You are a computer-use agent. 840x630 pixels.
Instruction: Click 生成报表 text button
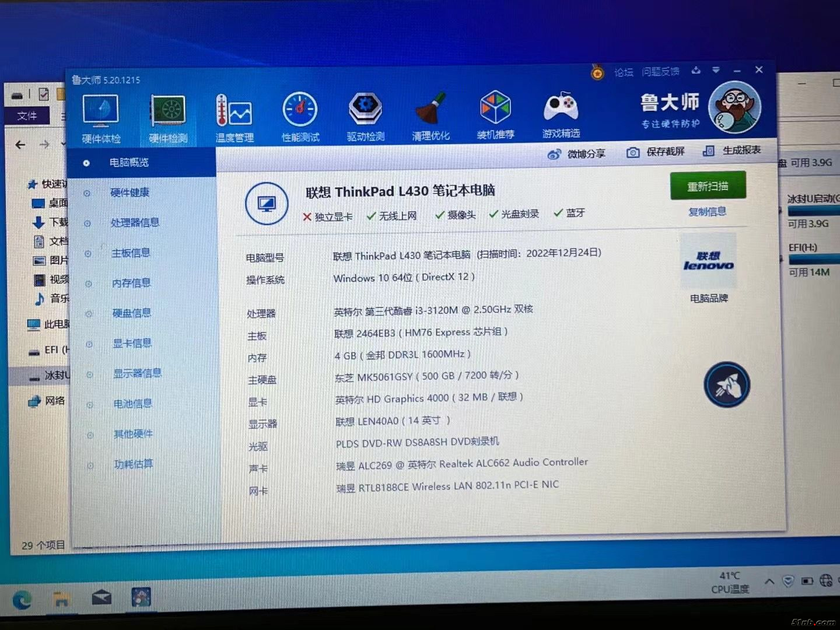click(741, 150)
